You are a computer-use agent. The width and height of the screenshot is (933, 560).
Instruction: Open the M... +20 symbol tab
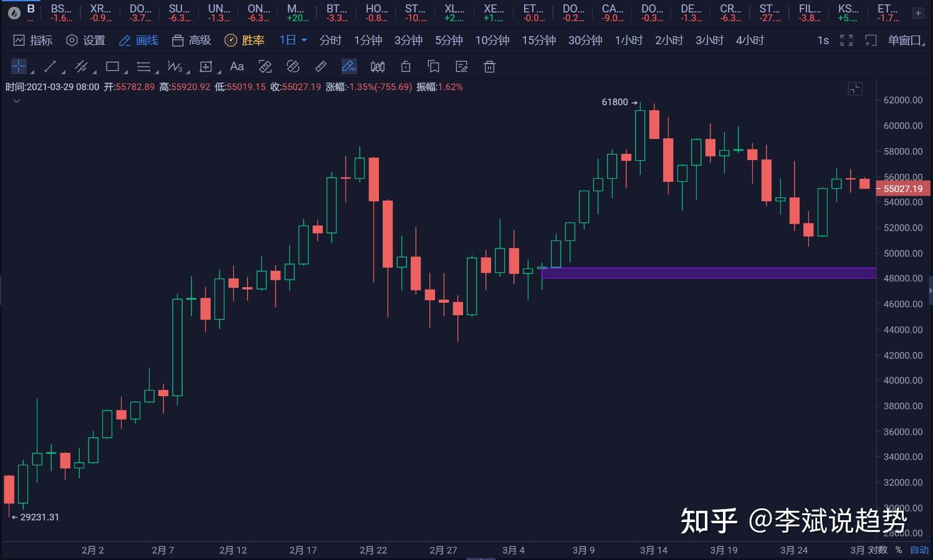297,12
